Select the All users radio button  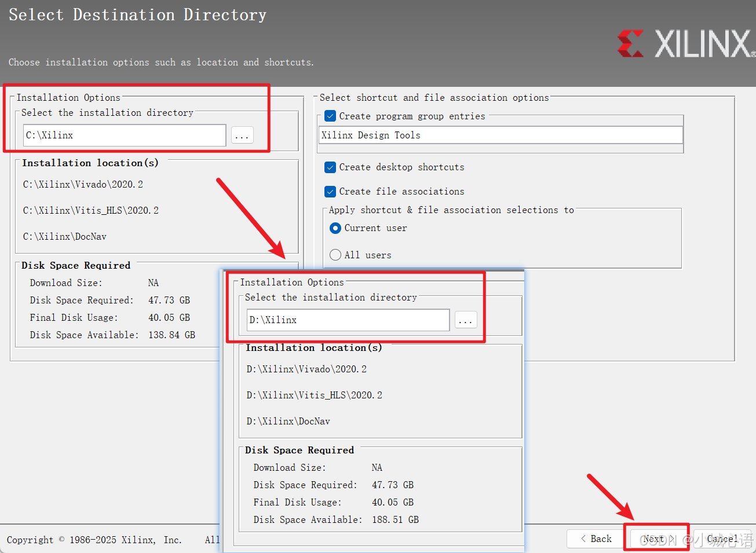(x=335, y=255)
